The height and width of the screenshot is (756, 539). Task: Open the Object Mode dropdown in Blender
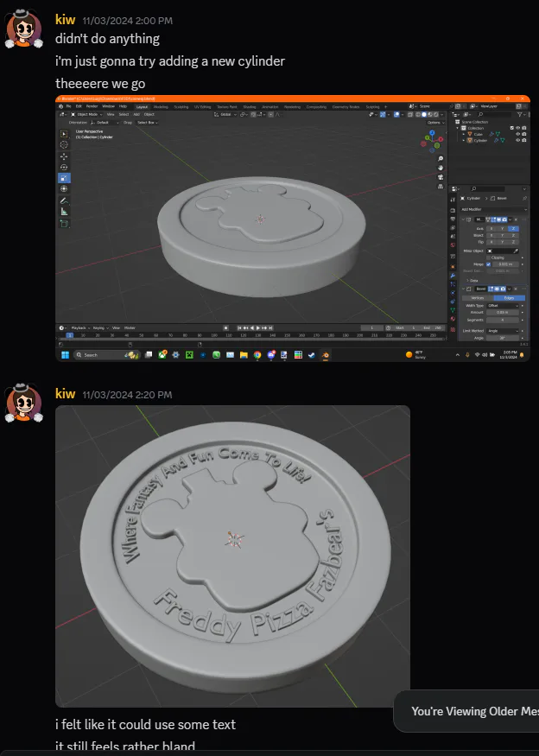[86, 114]
